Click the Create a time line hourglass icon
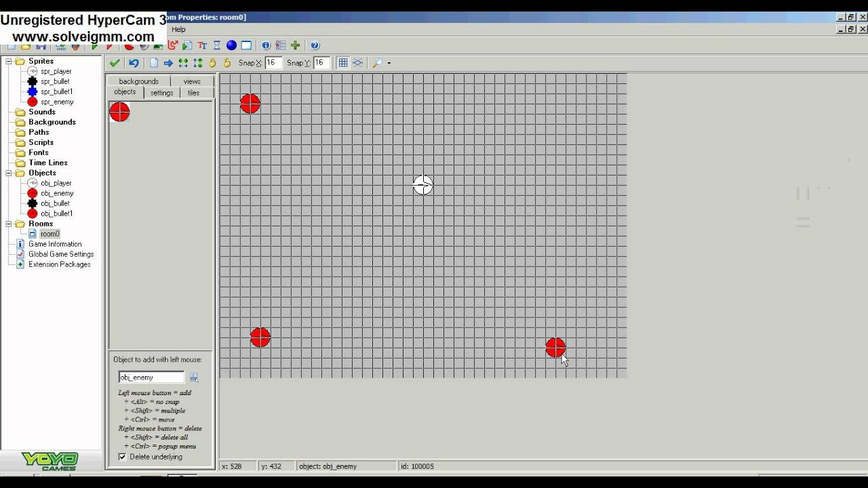 coord(217,45)
